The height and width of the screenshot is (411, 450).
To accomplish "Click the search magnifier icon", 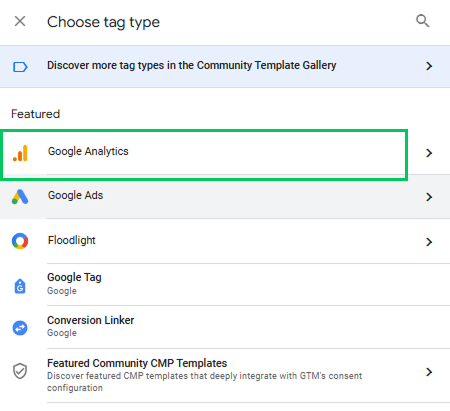I will tap(422, 21).
